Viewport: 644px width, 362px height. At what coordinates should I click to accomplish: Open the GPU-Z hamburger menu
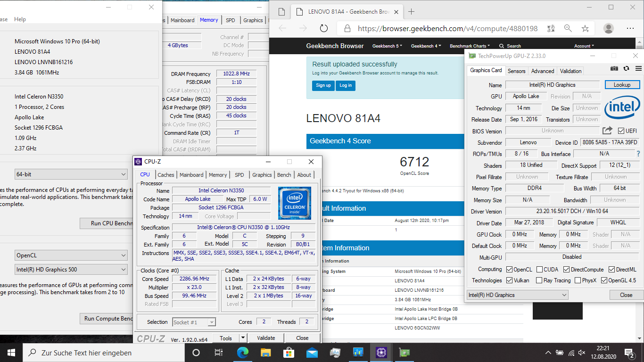638,68
